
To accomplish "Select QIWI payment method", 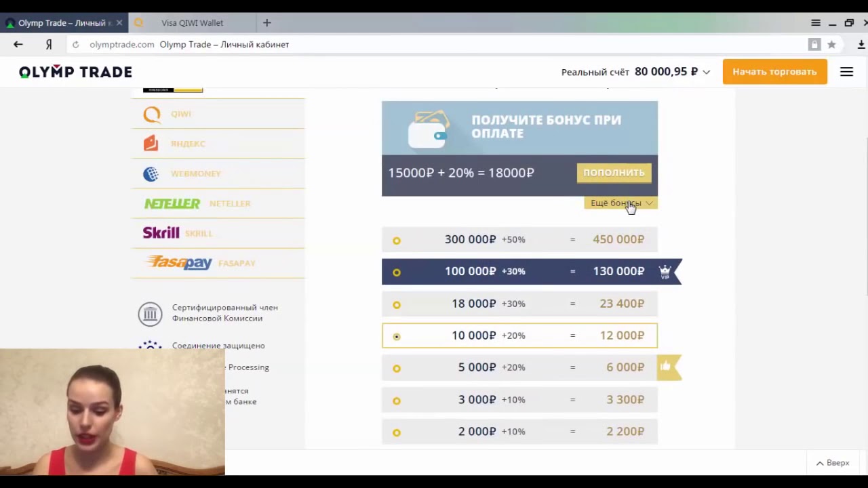I will click(x=218, y=114).
